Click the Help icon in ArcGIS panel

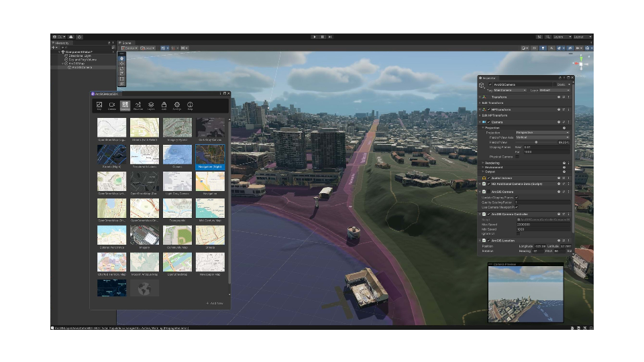[x=190, y=106]
